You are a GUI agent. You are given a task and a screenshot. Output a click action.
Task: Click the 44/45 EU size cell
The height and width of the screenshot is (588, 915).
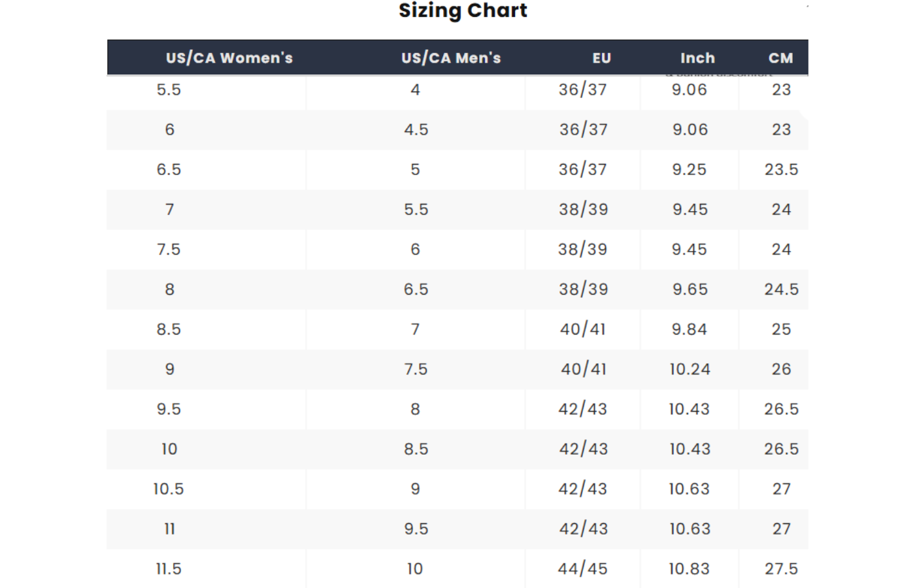[x=582, y=568]
